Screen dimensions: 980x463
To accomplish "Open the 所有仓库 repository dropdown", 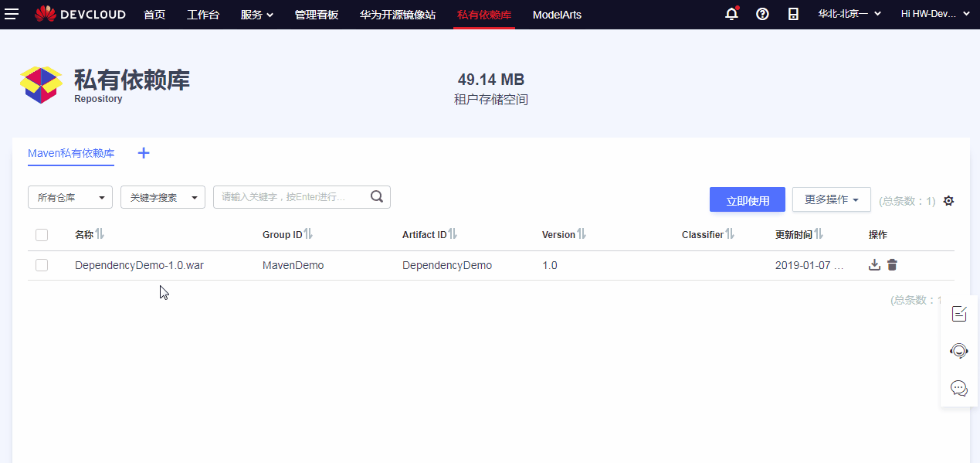I will pos(70,196).
